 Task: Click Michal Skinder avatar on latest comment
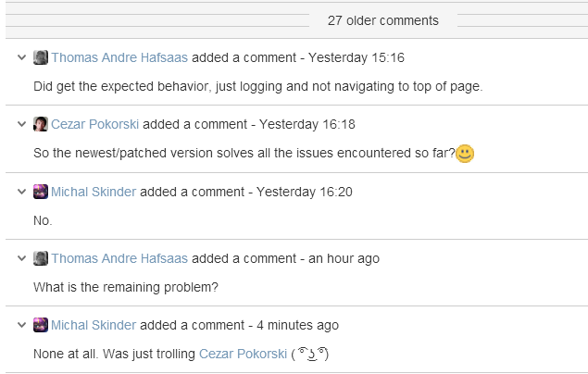click(41, 325)
